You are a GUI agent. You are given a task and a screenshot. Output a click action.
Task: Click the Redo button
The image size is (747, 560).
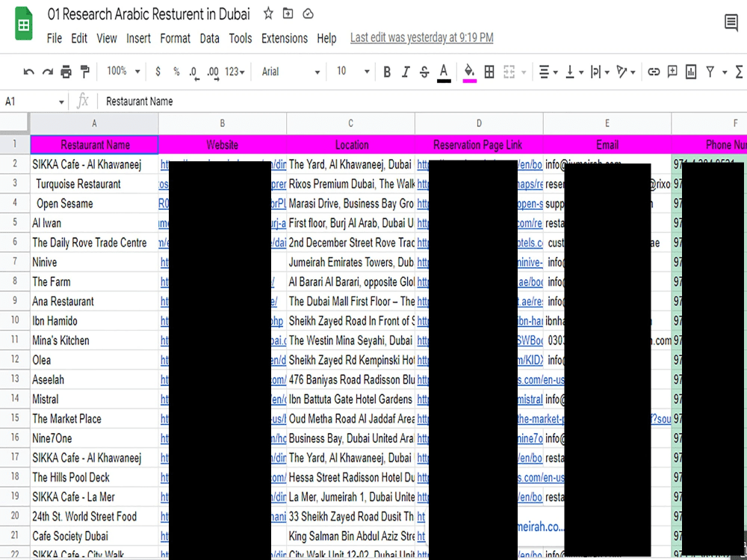pyautogui.click(x=47, y=72)
